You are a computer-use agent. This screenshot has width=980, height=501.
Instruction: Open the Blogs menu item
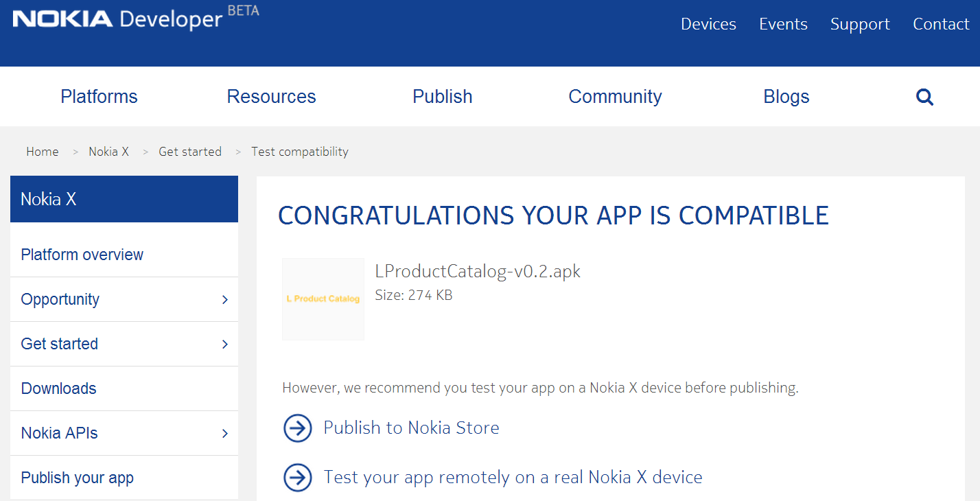click(x=786, y=97)
